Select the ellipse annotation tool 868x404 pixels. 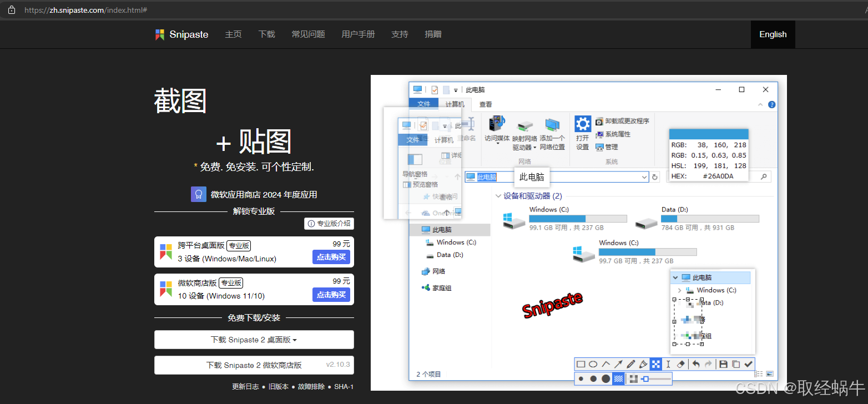tap(593, 364)
